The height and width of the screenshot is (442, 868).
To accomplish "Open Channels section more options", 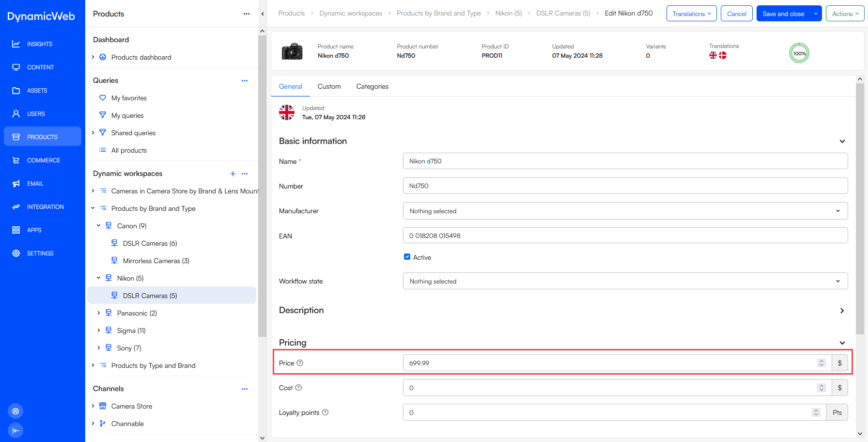I will click(x=245, y=389).
